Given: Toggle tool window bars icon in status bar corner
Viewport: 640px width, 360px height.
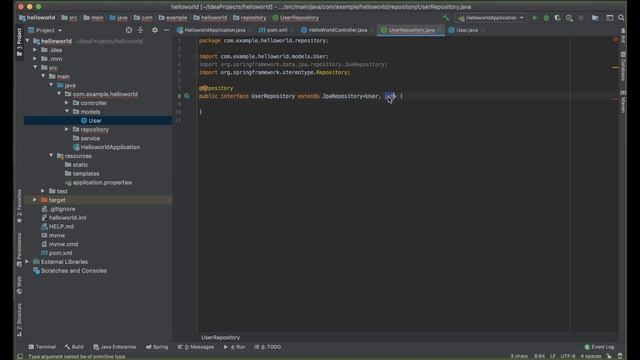Looking at the screenshot, I should (x=20, y=356).
